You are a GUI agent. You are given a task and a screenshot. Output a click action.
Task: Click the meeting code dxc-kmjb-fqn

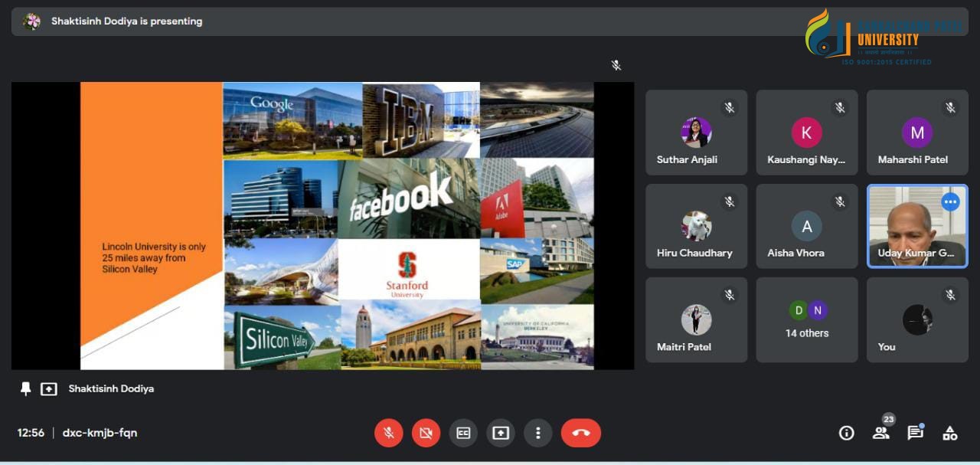100,433
